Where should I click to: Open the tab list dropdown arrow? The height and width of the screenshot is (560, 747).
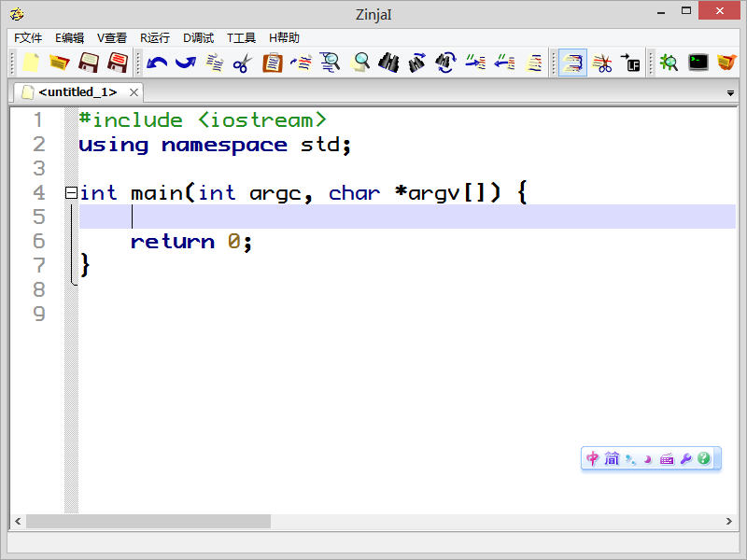pyautogui.click(x=730, y=93)
